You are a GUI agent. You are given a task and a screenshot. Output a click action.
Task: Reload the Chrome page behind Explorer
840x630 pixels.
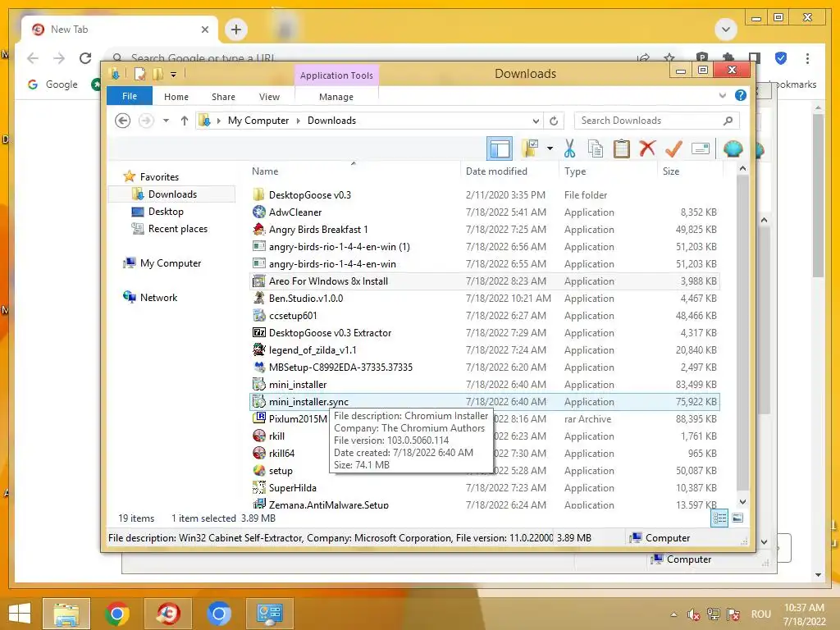(85, 58)
